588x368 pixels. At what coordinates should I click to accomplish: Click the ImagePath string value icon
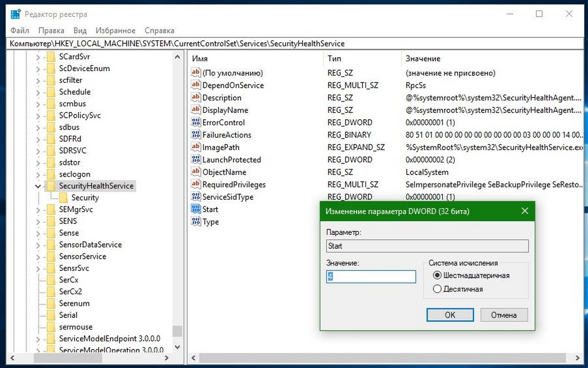196,147
